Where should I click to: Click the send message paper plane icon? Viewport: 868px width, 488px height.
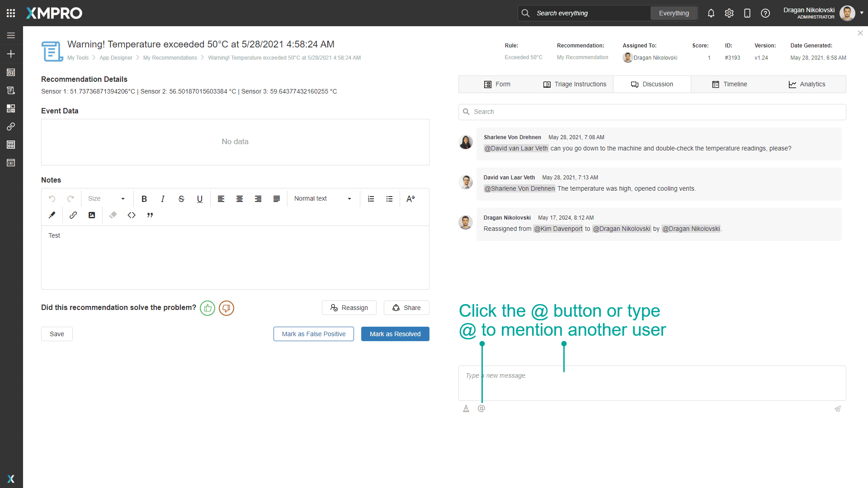click(x=837, y=409)
